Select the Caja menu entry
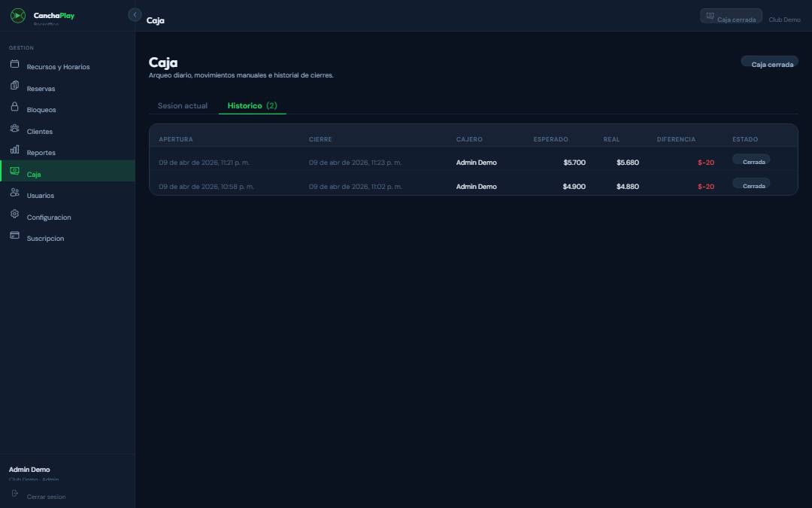Viewport: 812px width, 508px height. [68, 171]
